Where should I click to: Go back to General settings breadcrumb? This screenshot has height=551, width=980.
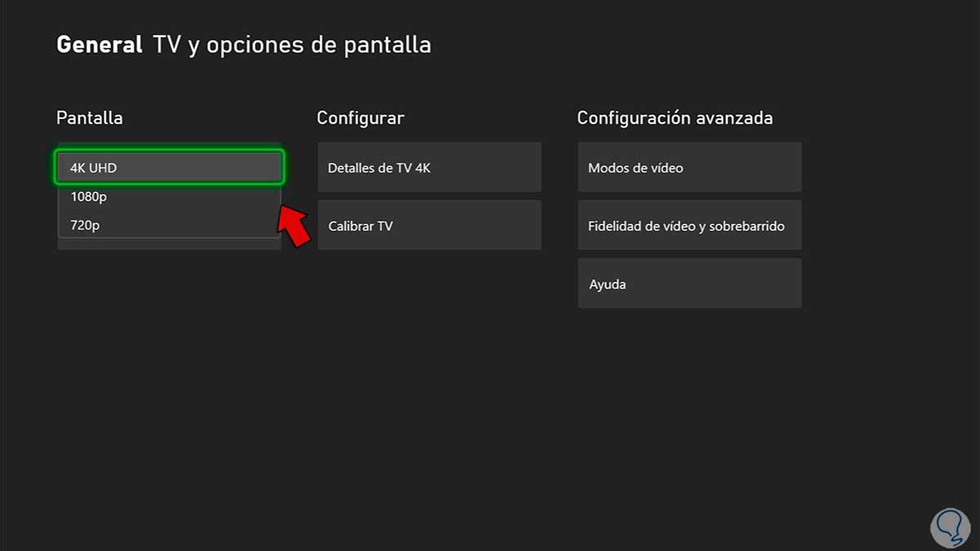click(99, 45)
